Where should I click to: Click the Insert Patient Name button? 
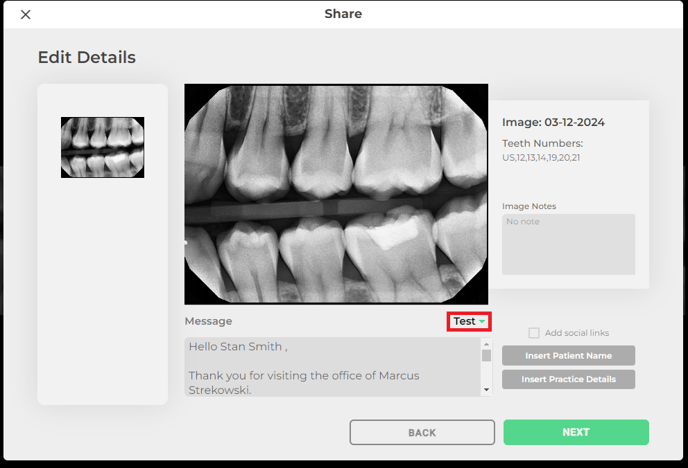[x=568, y=355]
